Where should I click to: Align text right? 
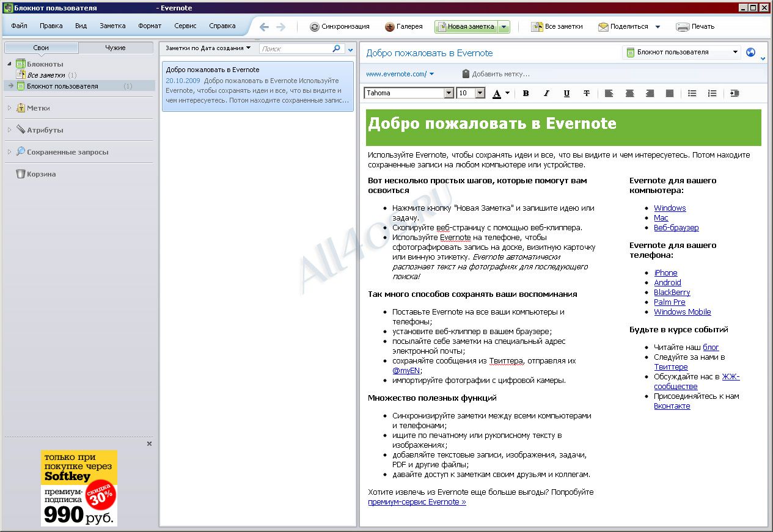click(x=650, y=93)
